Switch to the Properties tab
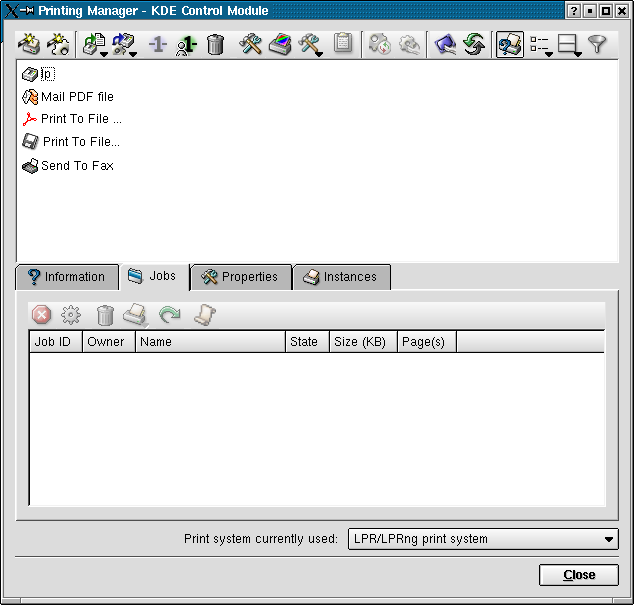 [241, 277]
